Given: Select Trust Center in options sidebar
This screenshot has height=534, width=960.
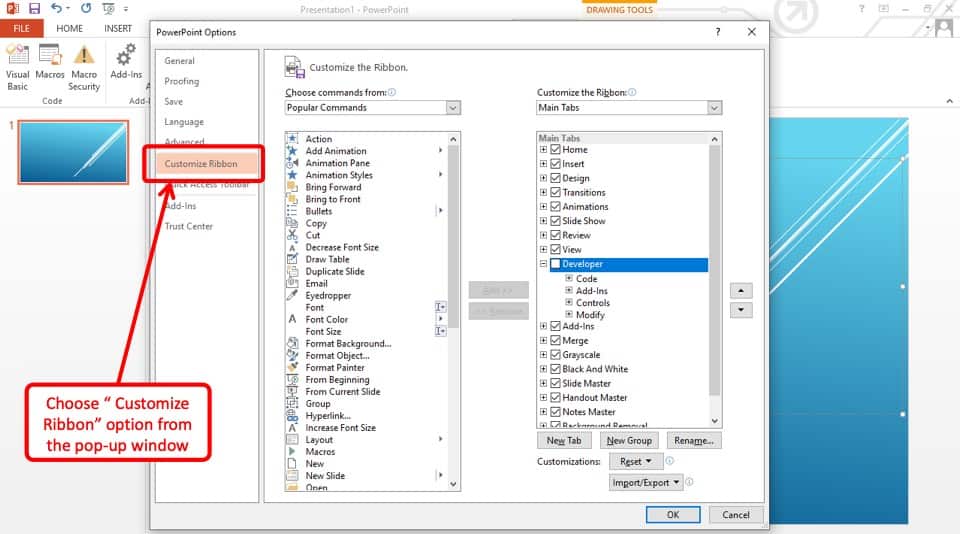Looking at the screenshot, I should (x=188, y=226).
